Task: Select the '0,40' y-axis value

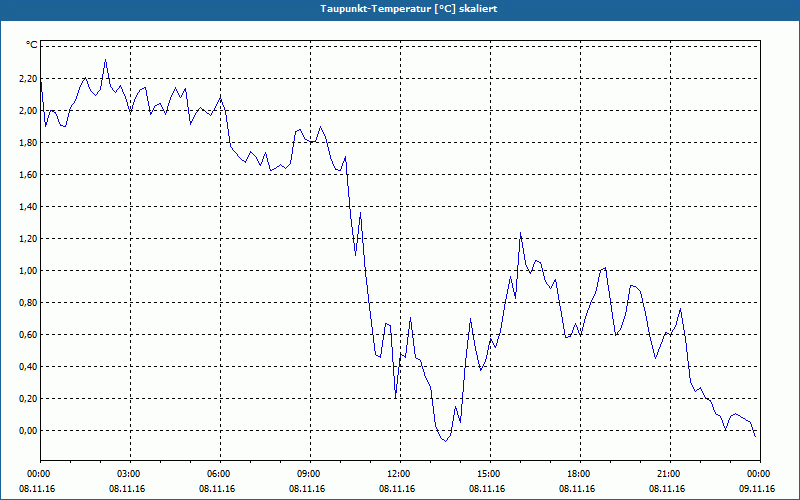Action: click(29, 367)
